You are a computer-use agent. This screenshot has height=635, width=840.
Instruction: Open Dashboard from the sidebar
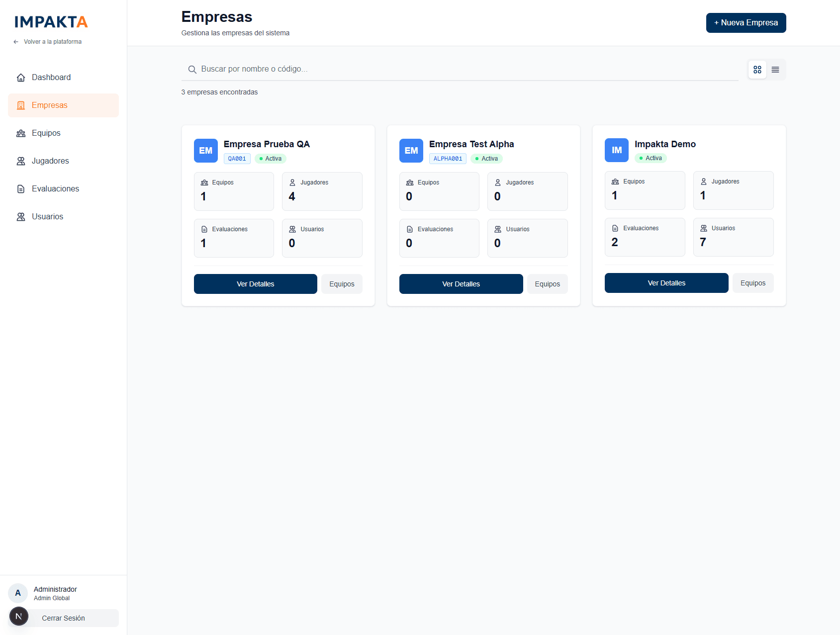pos(51,78)
